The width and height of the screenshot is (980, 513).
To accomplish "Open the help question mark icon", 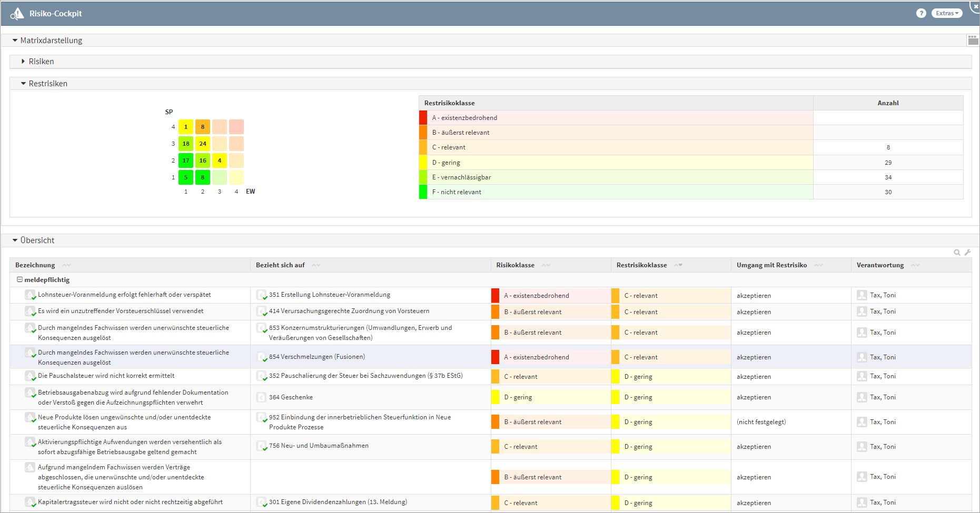I will (x=921, y=13).
